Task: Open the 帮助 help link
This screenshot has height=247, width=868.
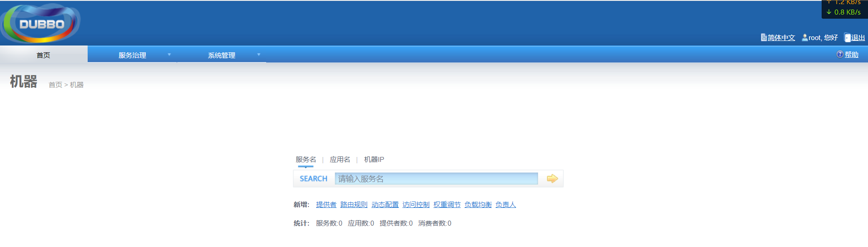Action: pyautogui.click(x=852, y=55)
